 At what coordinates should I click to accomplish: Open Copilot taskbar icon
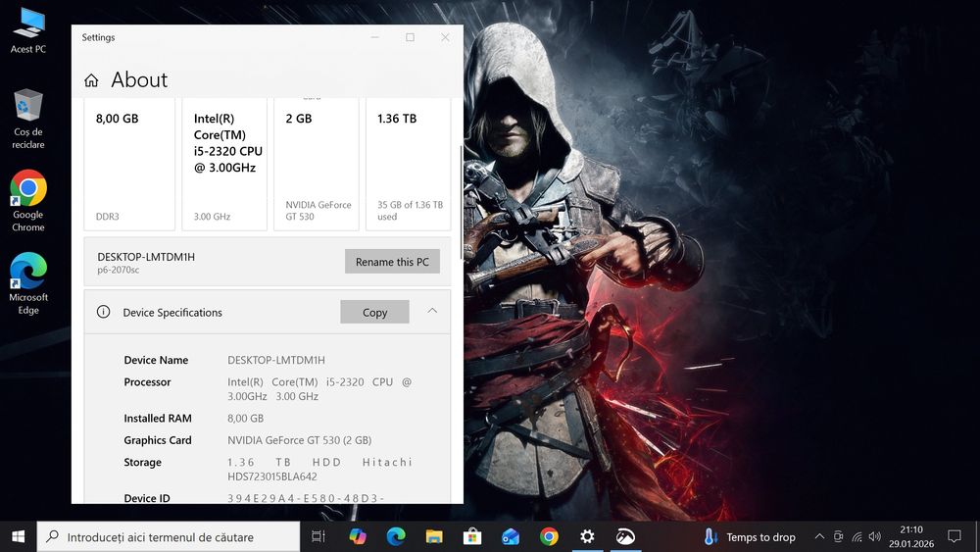(x=358, y=536)
